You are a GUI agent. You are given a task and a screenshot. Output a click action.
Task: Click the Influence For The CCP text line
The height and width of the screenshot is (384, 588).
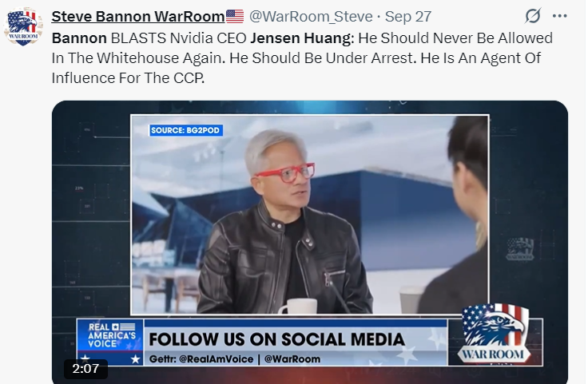[128, 78]
